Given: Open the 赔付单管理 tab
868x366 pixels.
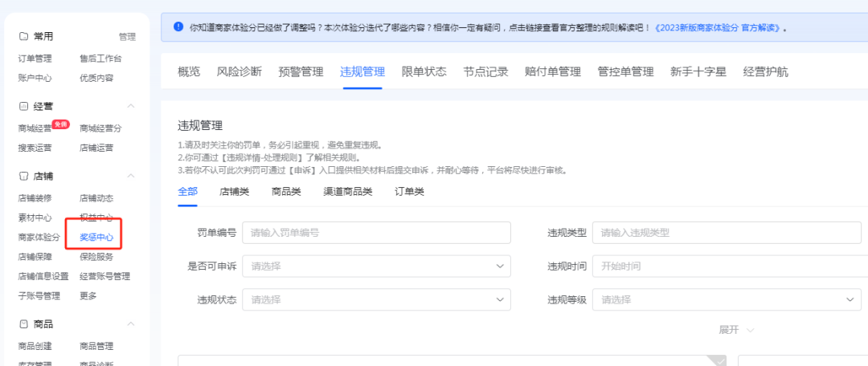Looking at the screenshot, I should click(552, 72).
